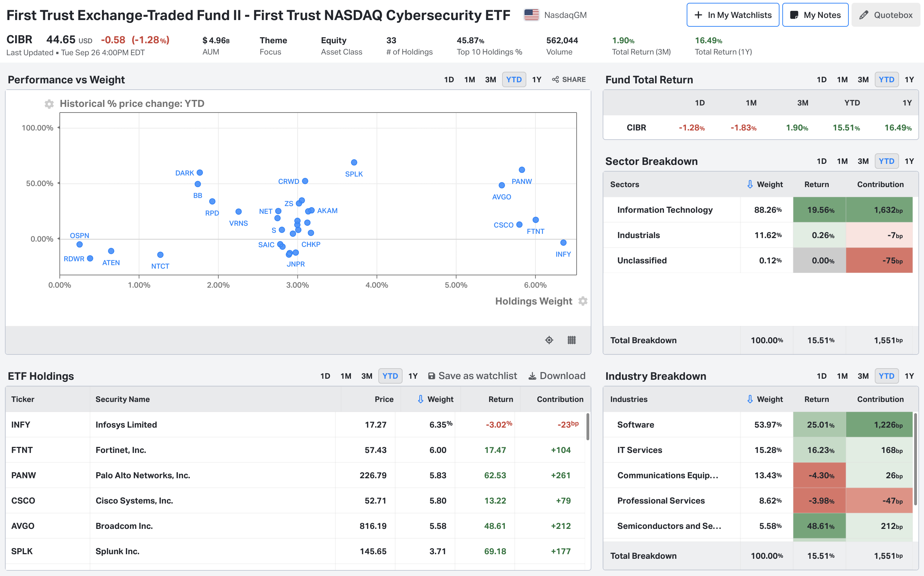Image resolution: width=924 pixels, height=576 pixels.
Task: Click the Information Technology sector row
Action: (758, 210)
